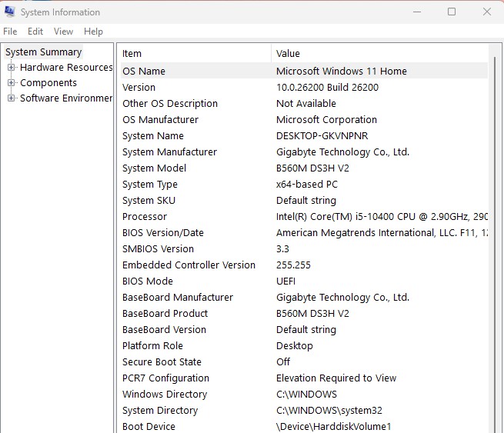Expand the Hardware Resources node

[x=11, y=68]
